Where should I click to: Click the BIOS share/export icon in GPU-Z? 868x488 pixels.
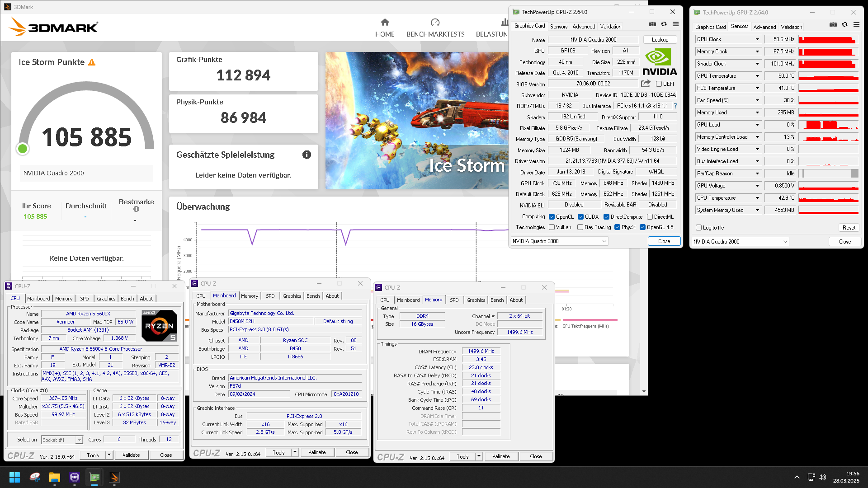click(x=646, y=84)
